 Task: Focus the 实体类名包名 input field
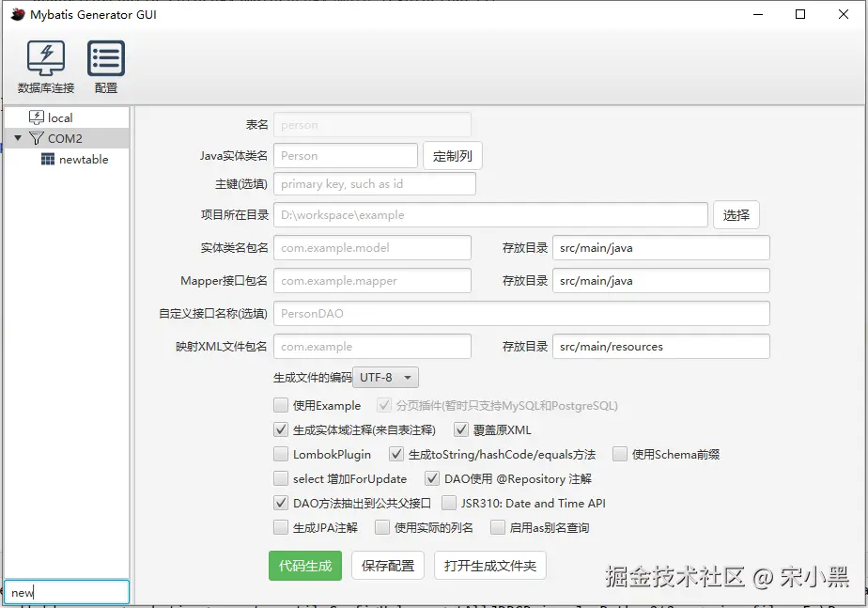point(373,247)
